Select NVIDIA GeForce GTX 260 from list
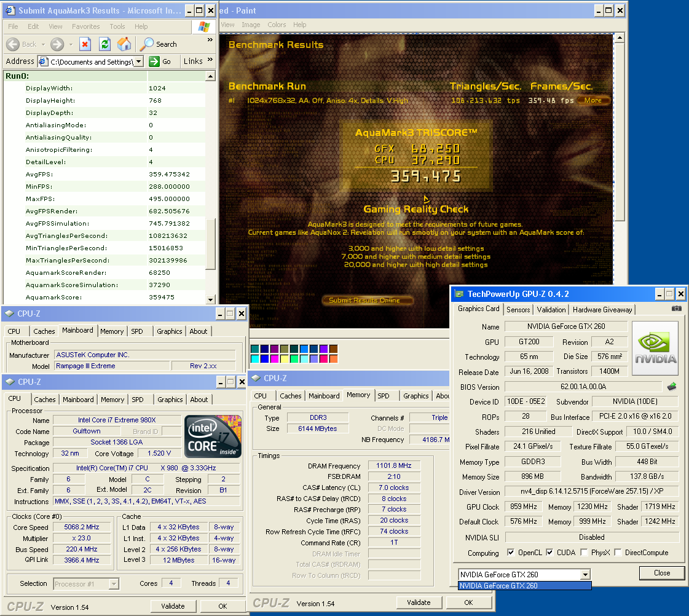This screenshot has height=616, width=689. click(x=525, y=586)
